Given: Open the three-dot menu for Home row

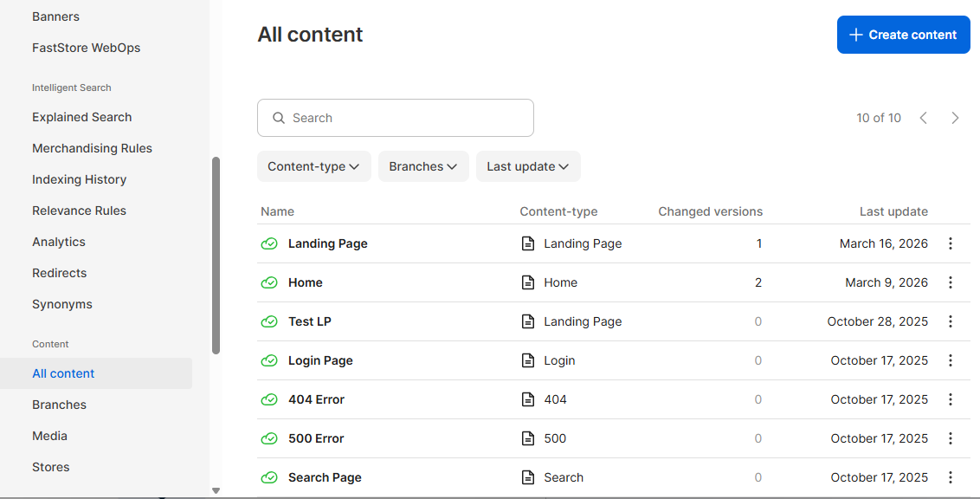Looking at the screenshot, I should (x=950, y=282).
